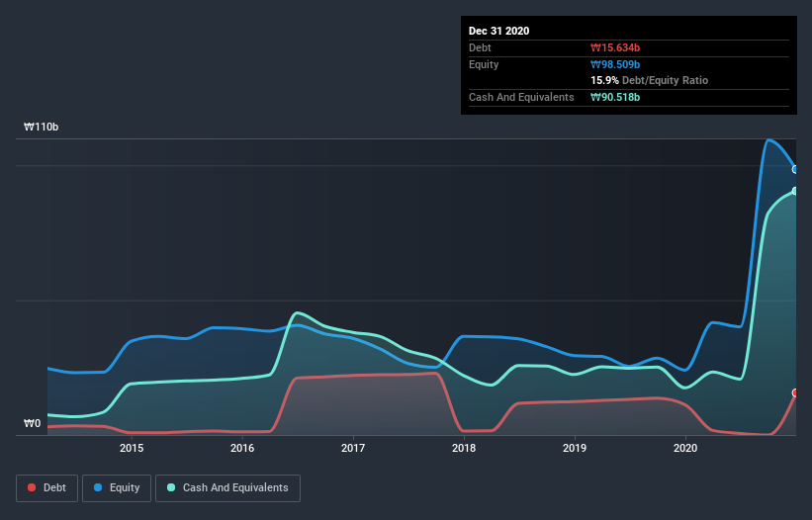The image size is (812, 520).
Task: Click the 2016 x-axis label
Action: click(x=242, y=448)
